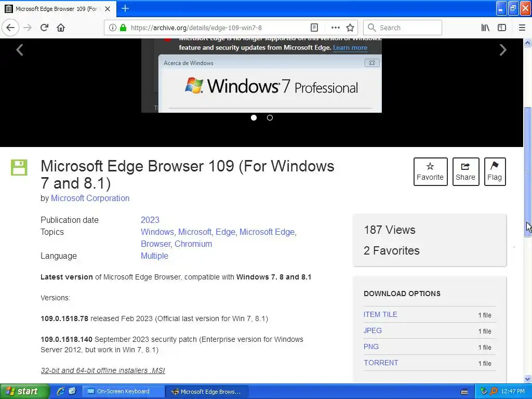Image resolution: width=532 pixels, height=399 pixels.
Task: Follow the Learn more link in preview
Action: [350, 47]
